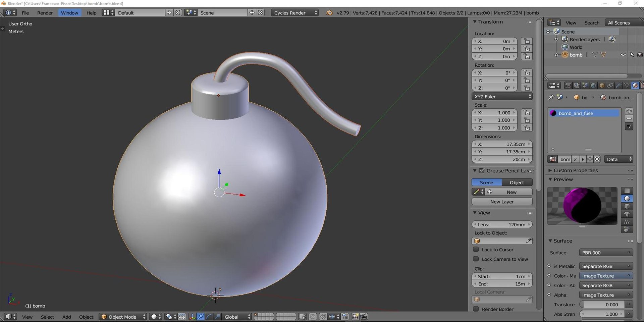Viewport: 644px width, 322px height.
Task: Click the OpenGL render camera icon
Action: point(355,317)
